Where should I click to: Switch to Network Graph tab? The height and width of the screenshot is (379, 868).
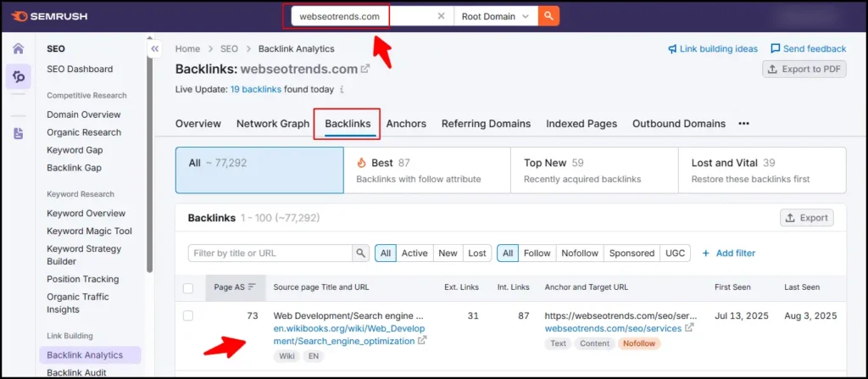point(273,124)
